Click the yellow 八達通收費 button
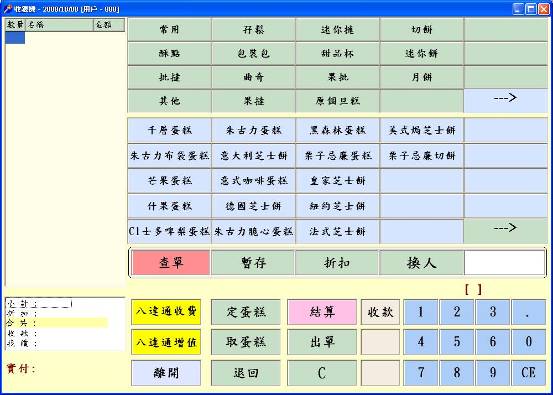553x395 pixels. (x=166, y=312)
